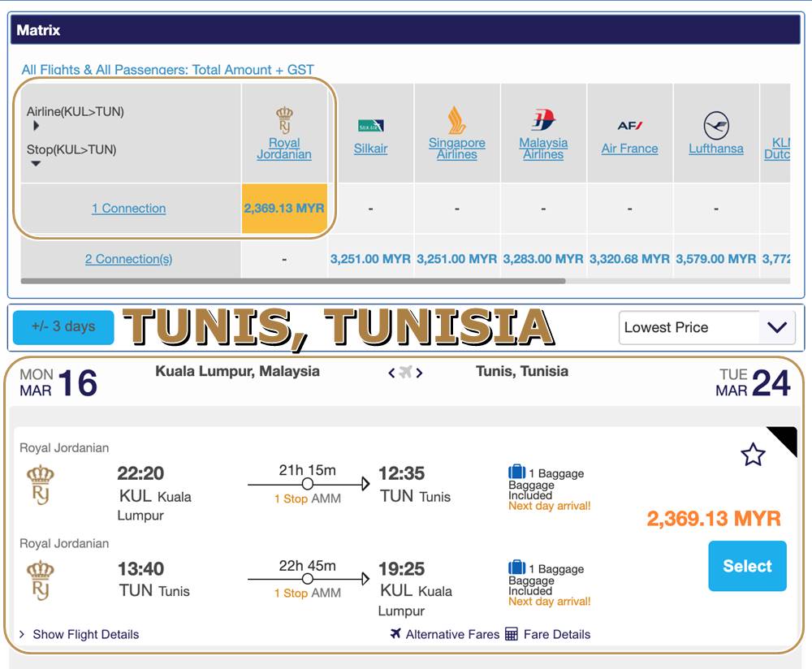
Task: Select Air France 3,320.68 MYR fare
Action: click(x=630, y=259)
